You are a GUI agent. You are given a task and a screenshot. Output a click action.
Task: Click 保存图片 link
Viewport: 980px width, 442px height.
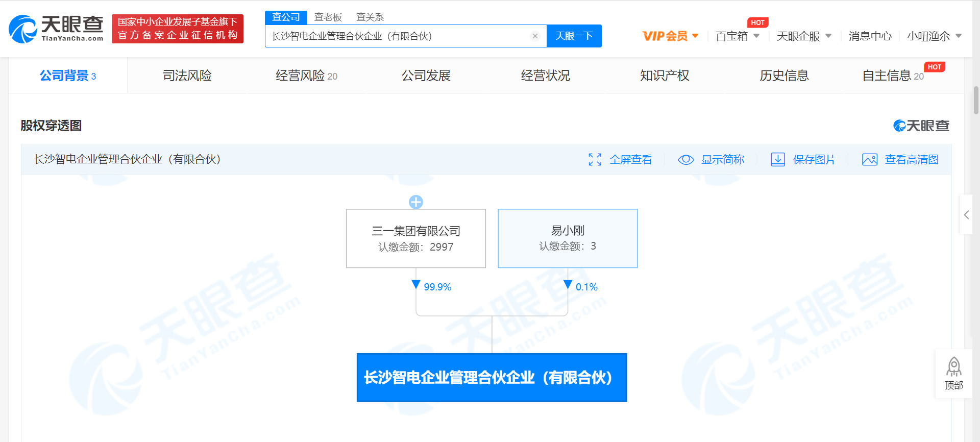[x=814, y=160]
